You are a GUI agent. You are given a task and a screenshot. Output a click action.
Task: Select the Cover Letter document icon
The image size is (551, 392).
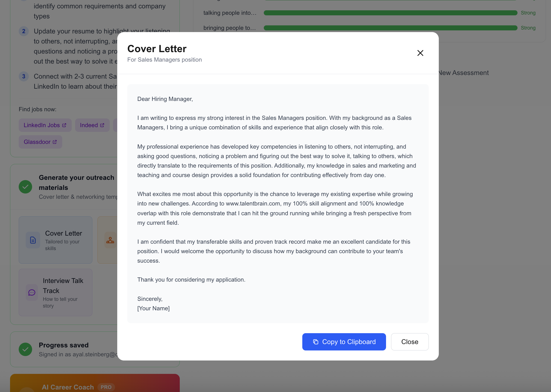33,240
